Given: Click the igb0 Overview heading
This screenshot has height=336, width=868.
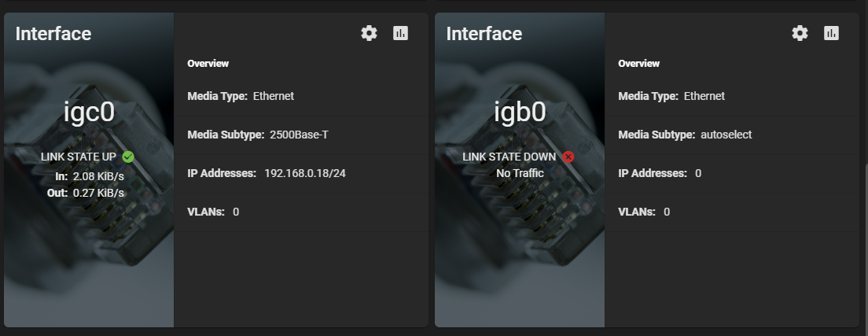Looking at the screenshot, I should (x=639, y=63).
